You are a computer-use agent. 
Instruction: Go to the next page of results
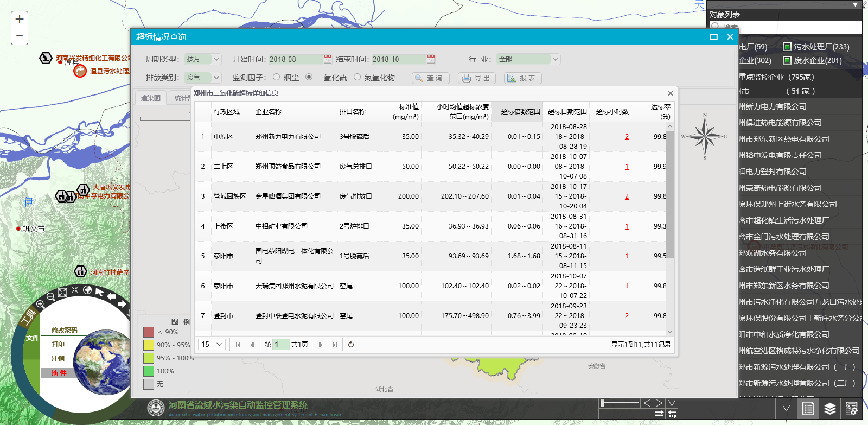coord(321,345)
